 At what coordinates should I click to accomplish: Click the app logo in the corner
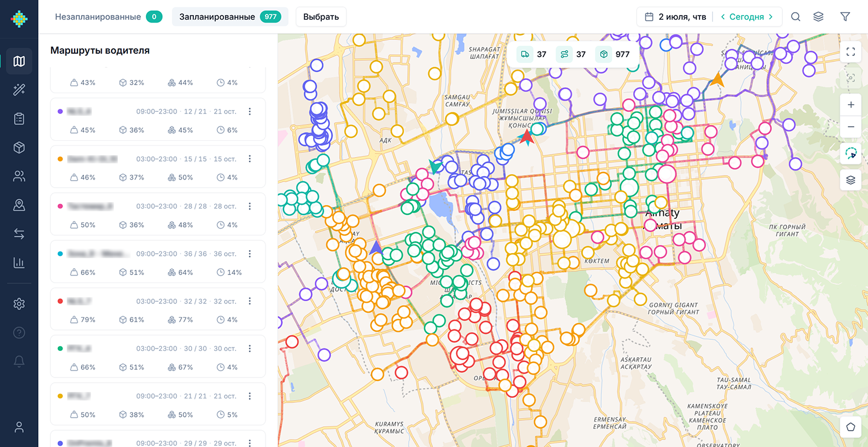(x=19, y=18)
